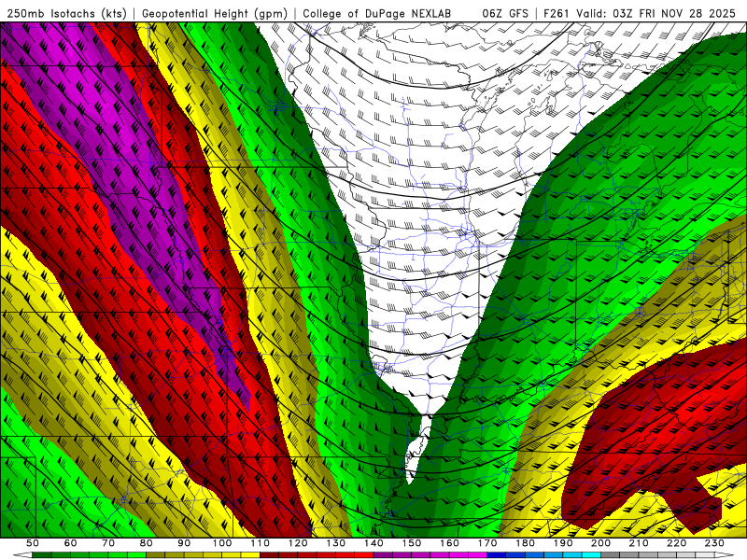Click the 90 knots legend label
The height and width of the screenshot is (560, 747).
[184, 543]
